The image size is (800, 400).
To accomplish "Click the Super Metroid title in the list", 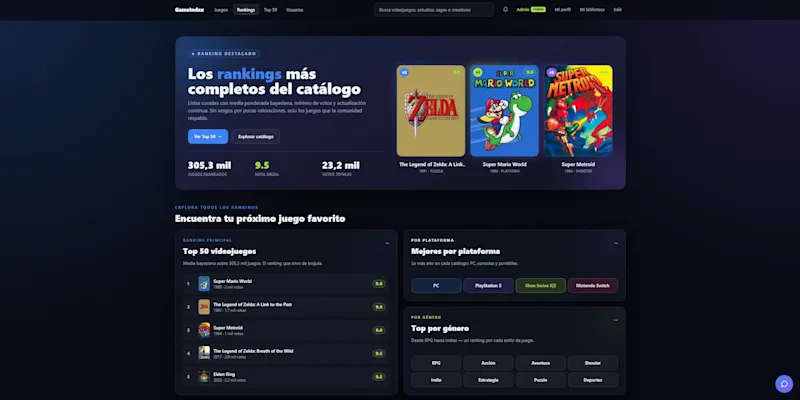I will pos(228,328).
